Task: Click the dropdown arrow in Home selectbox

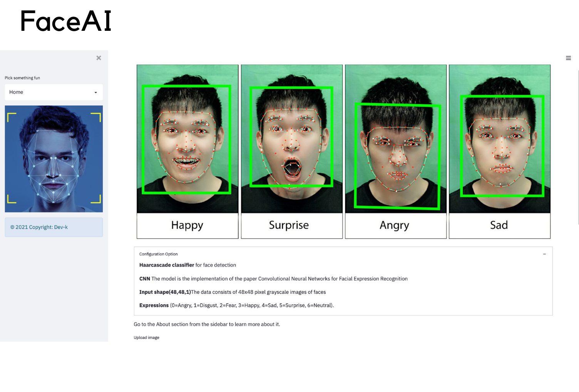Action: point(96,92)
